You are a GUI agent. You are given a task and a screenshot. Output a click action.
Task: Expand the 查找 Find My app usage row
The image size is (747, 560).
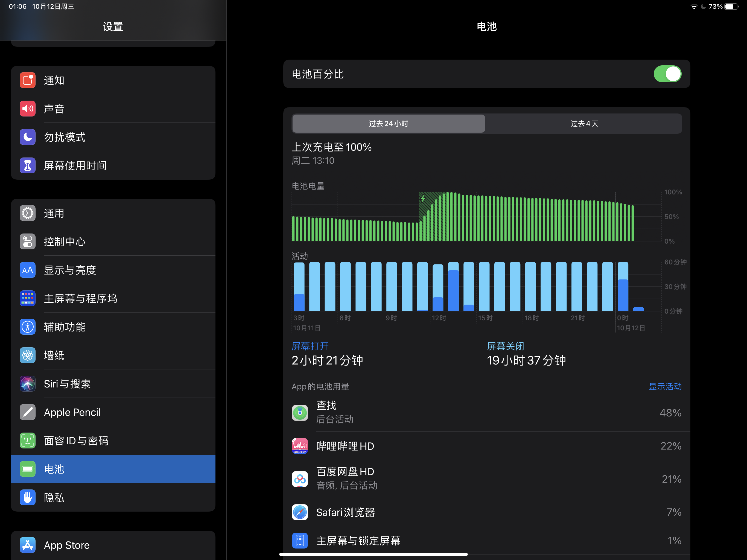tap(486, 413)
